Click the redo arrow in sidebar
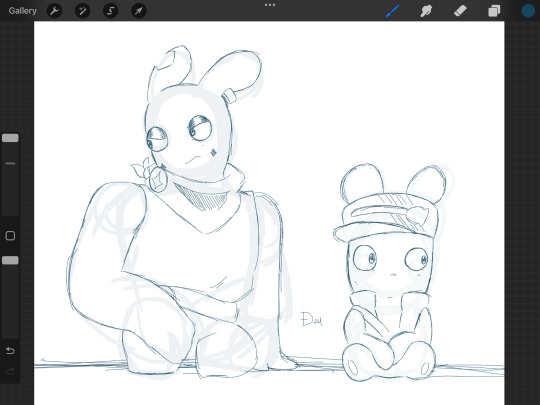Screen dimensions: 540x405 point(10,371)
